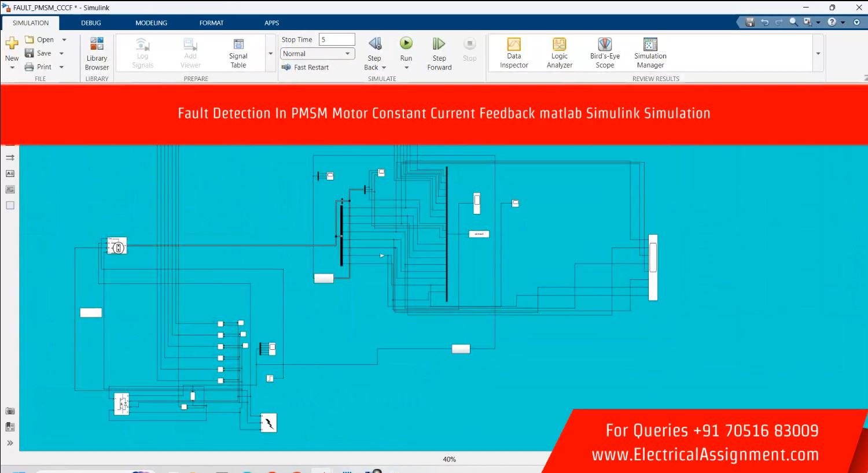
Task: Toggle Fast Restart mode
Action: pos(306,68)
